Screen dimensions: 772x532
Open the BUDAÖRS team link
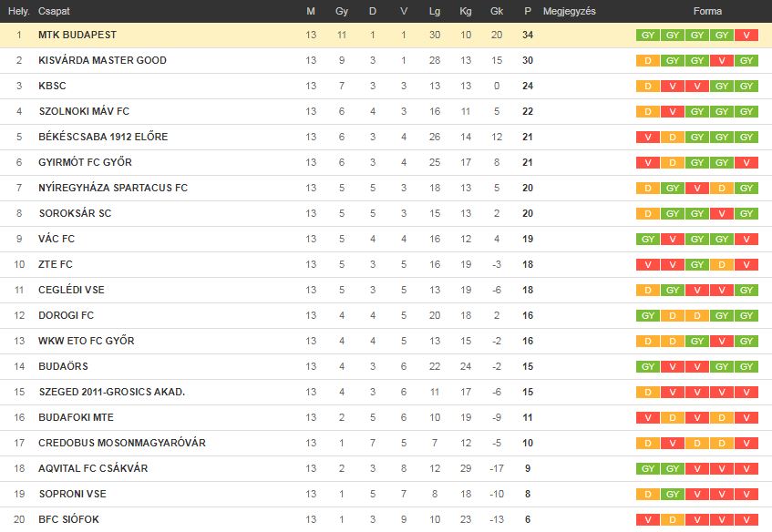(63, 366)
